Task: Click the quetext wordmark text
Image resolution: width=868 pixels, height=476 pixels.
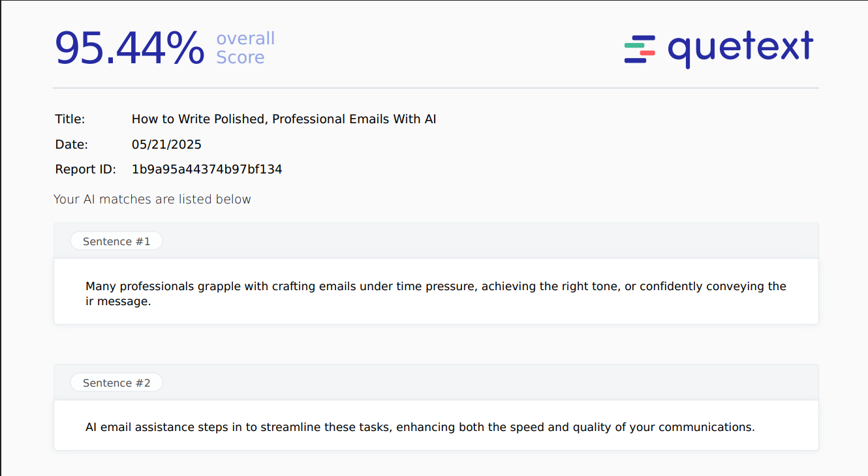Action: (740, 48)
